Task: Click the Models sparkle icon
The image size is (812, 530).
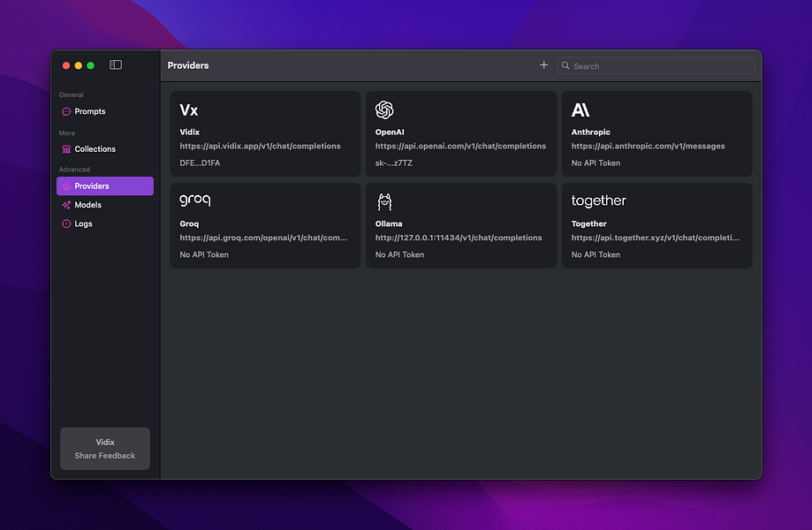Action: 66,205
